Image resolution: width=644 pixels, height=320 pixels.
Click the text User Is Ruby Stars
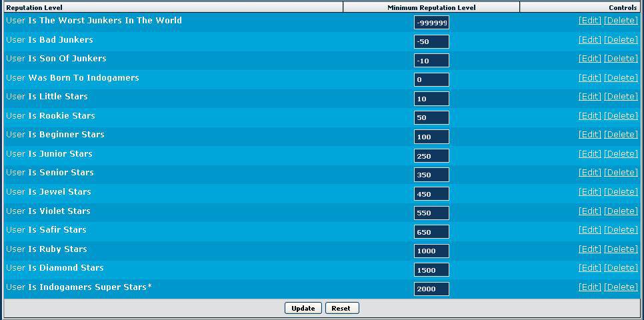pyautogui.click(x=47, y=249)
